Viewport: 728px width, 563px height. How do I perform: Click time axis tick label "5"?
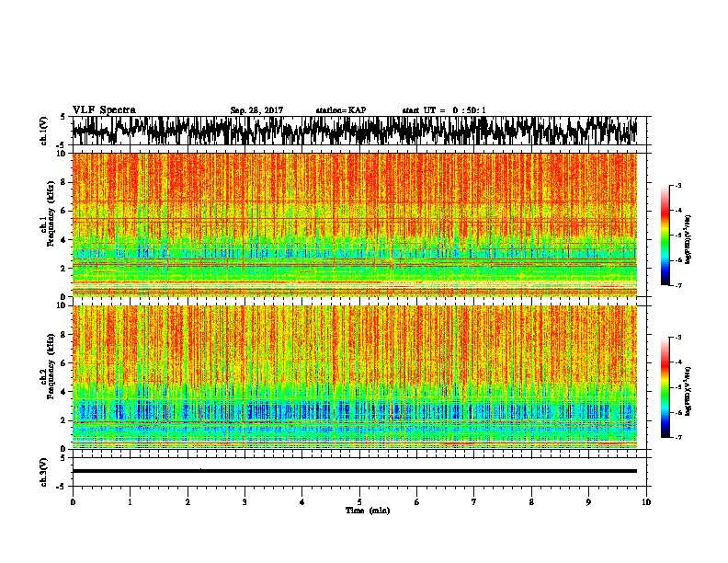point(359,502)
